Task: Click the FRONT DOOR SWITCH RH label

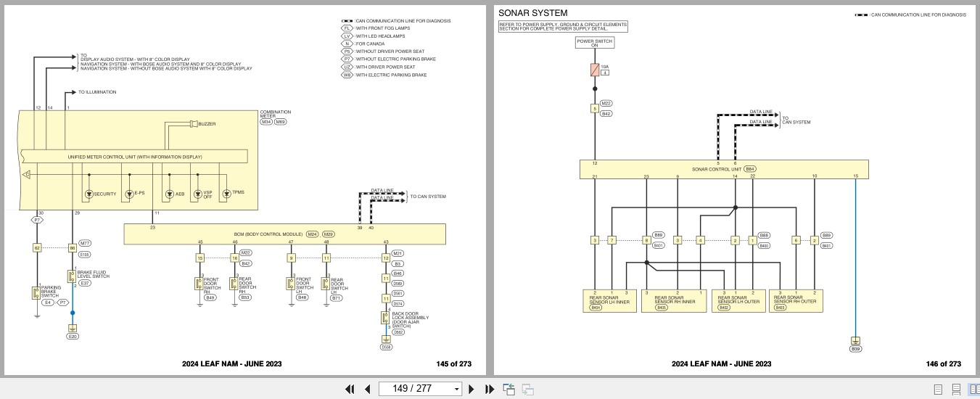Action: 210,284
